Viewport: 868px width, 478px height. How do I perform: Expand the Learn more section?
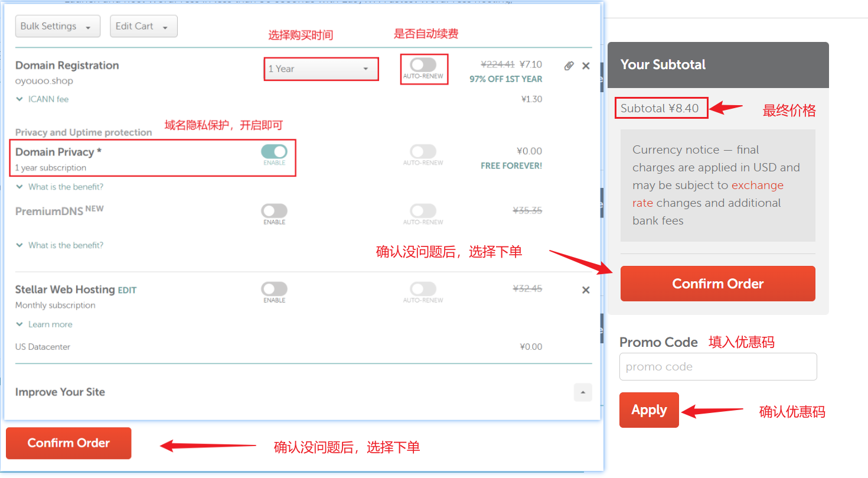44,324
